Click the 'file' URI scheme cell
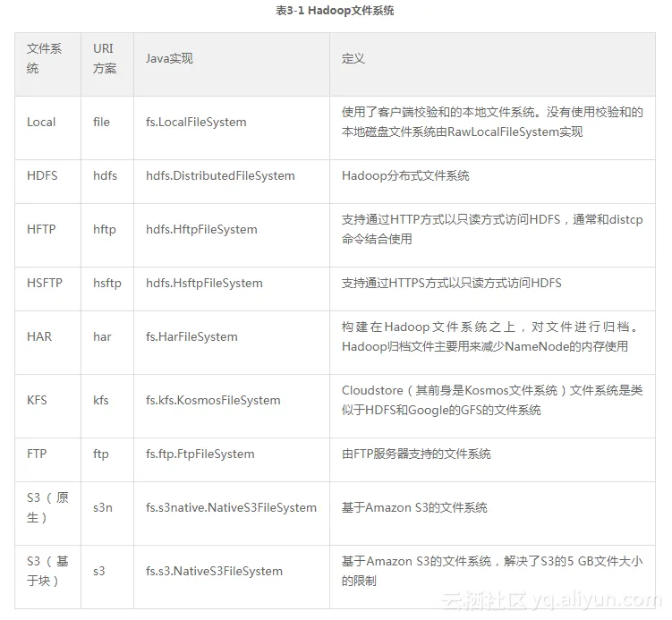Image resolution: width=672 pixels, height=620 pixels. pos(107,128)
